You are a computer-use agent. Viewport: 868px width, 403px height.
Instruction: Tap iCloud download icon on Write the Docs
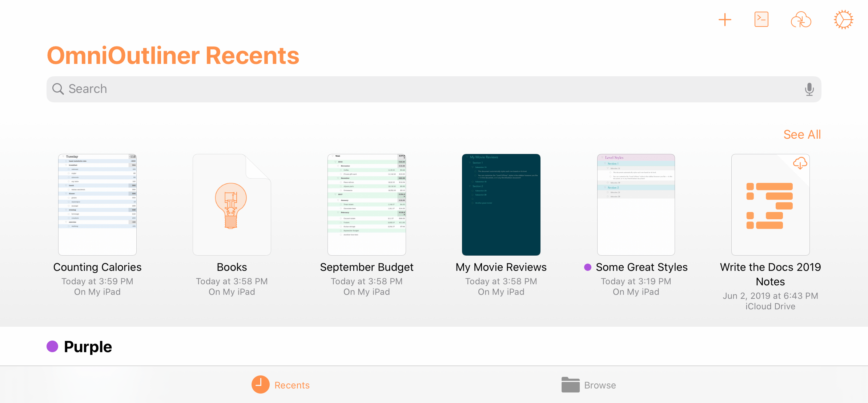click(x=800, y=163)
